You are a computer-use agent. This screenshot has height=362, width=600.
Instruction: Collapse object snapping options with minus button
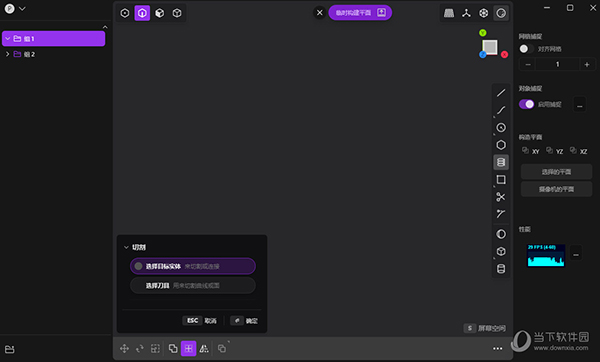coord(580,104)
